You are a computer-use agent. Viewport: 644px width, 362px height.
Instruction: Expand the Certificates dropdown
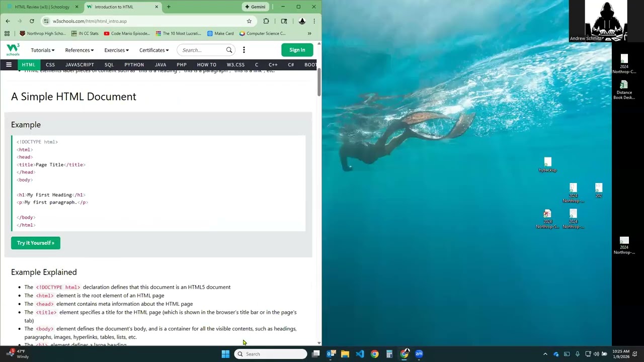(154, 50)
